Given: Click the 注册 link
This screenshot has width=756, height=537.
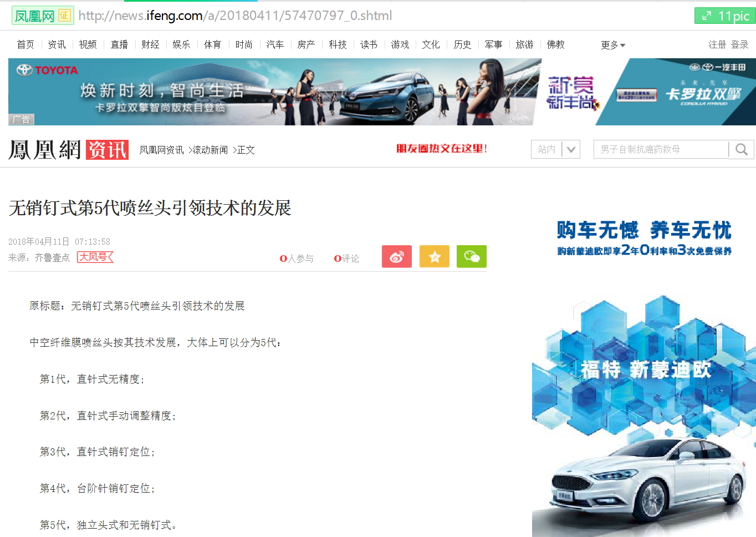Looking at the screenshot, I should pos(717,44).
